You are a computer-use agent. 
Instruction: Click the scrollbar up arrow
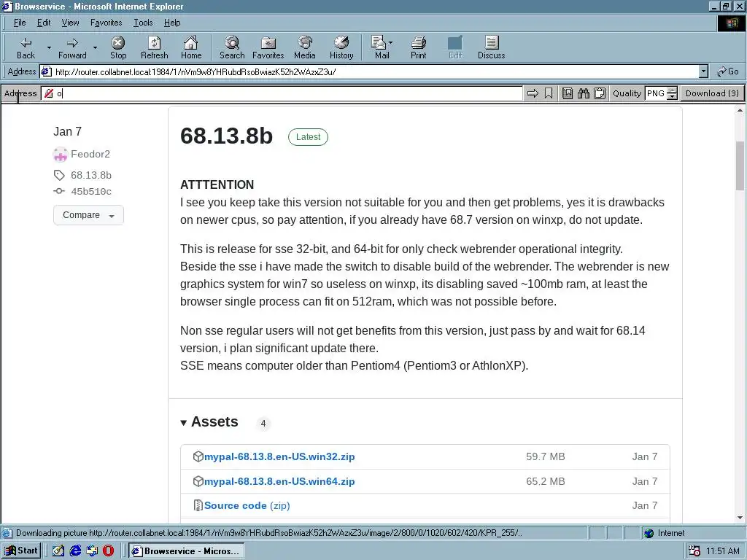740,110
